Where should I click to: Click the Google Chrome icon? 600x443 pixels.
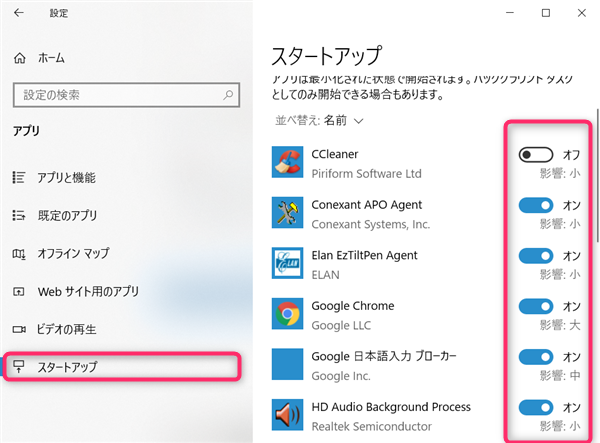[287, 314]
